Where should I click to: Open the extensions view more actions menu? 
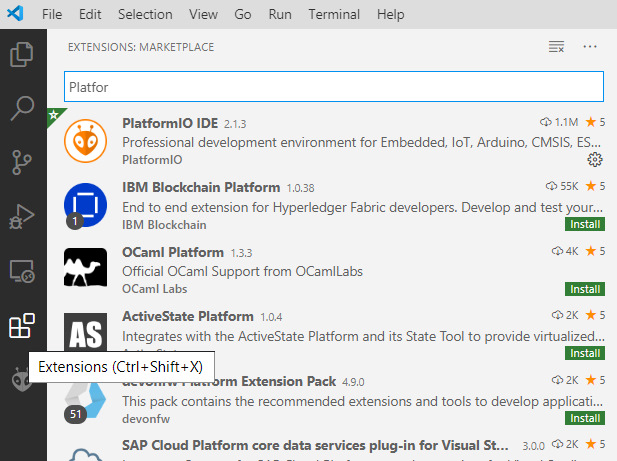590,47
